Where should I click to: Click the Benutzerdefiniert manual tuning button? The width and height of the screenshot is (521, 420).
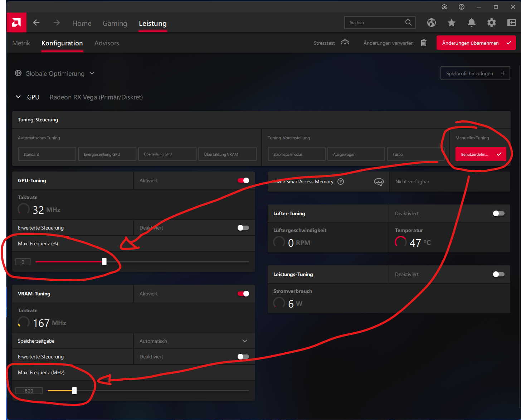[x=481, y=154]
